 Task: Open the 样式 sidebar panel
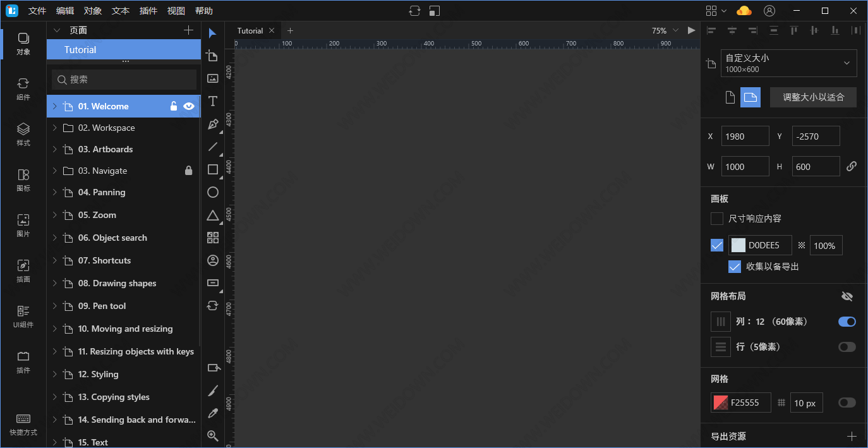(23, 135)
